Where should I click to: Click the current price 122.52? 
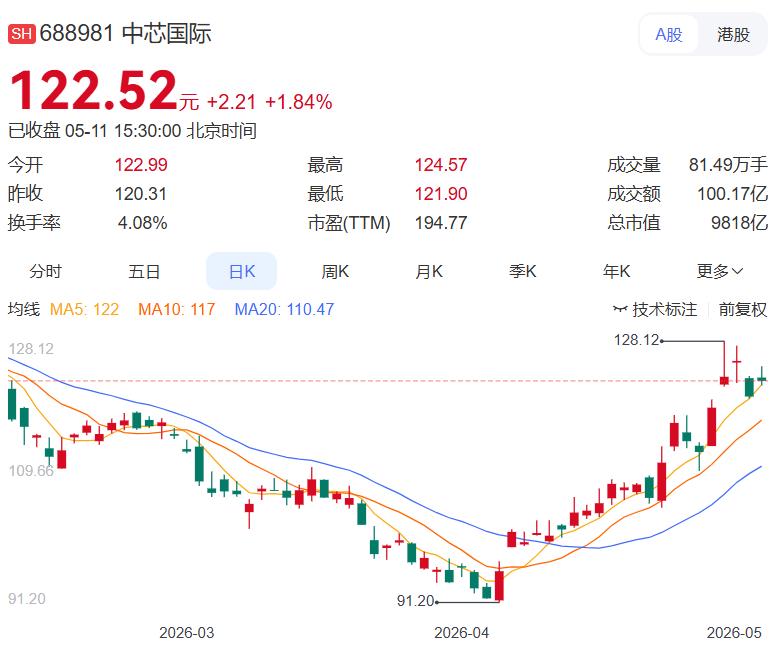click(94, 90)
